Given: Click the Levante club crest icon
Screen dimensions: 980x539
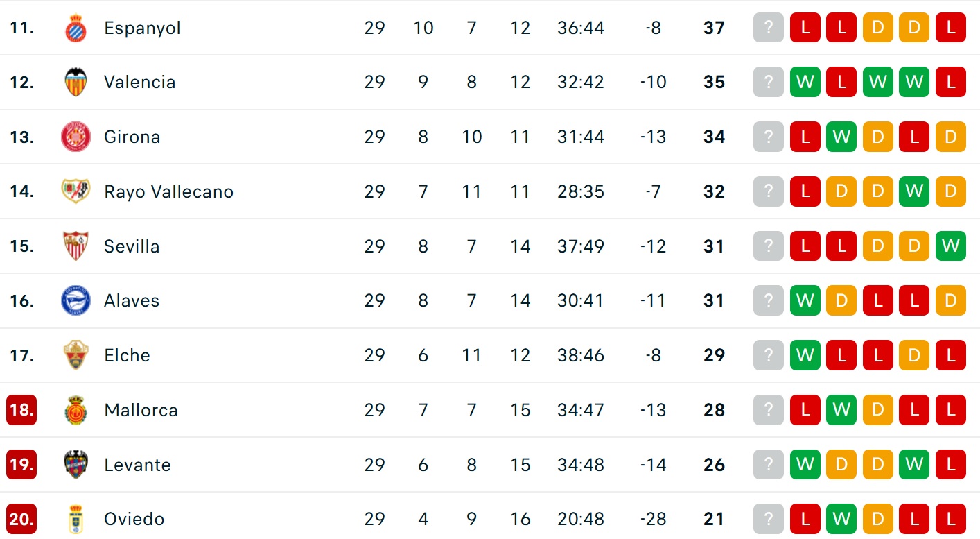Looking at the screenshot, I should (x=76, y=465).
